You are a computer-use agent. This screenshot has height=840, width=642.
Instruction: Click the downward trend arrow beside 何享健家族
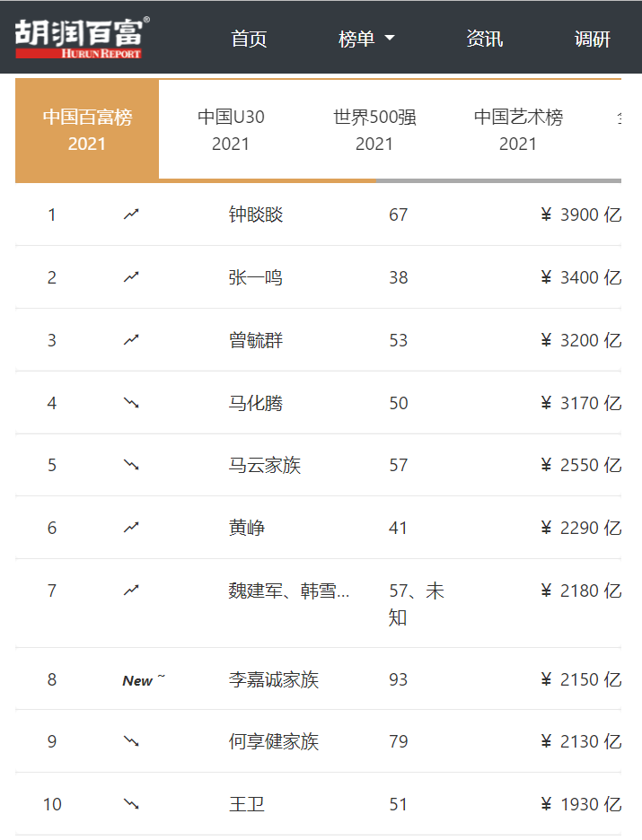pos(131,741)
